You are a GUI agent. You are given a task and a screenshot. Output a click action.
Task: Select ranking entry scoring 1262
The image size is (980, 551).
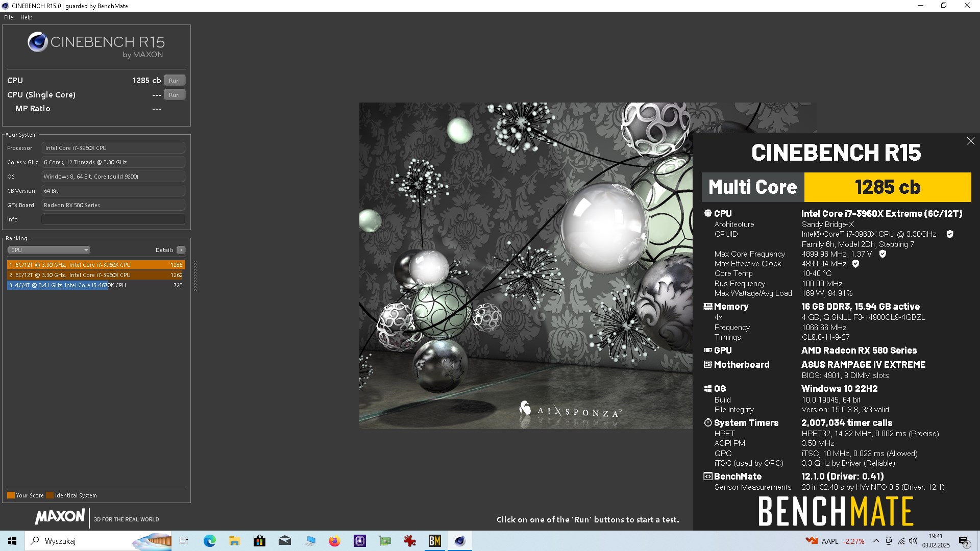[x=96, y=275]
